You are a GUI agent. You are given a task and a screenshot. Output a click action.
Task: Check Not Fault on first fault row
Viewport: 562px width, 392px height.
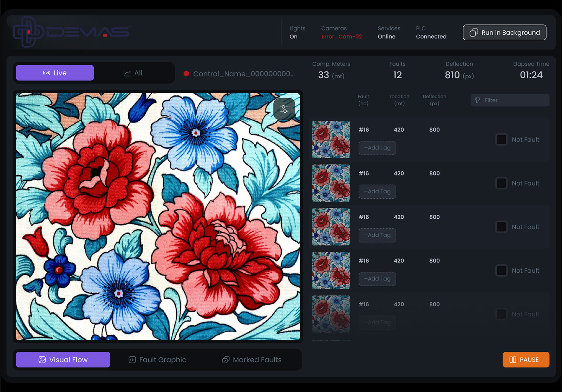(x=501, y=140)
